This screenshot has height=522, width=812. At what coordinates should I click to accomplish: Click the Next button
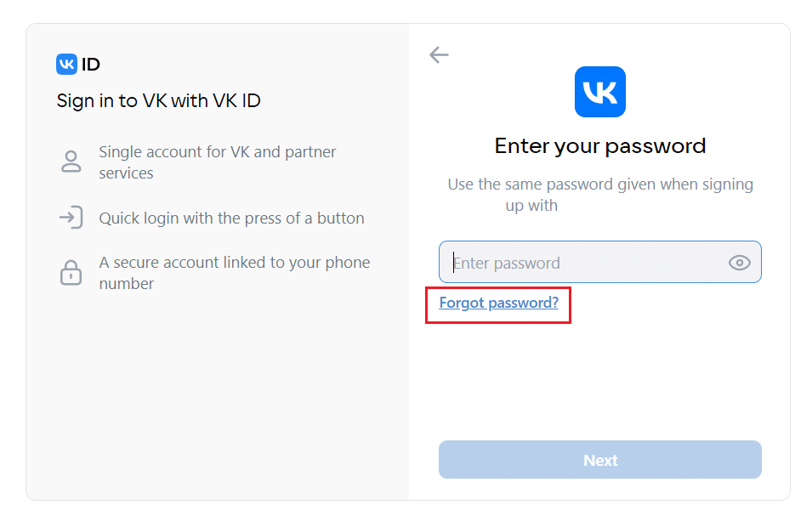coord(599,460)
